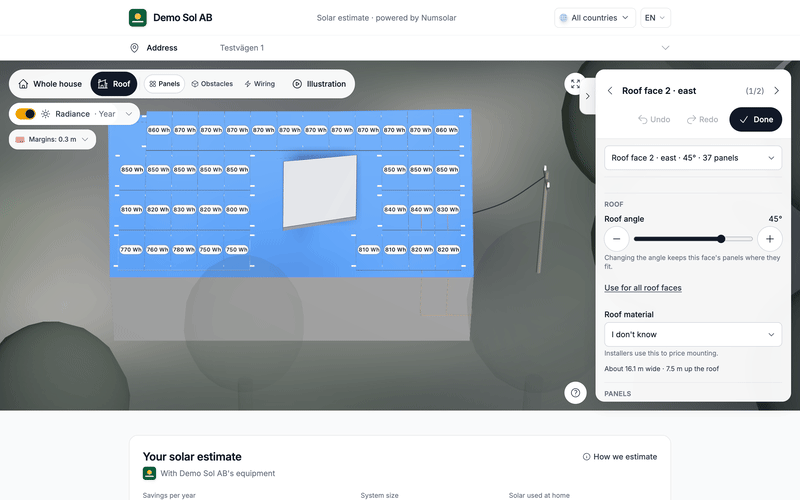This screenshot has width=800, height=500.
Task: Click the Roof face 2 · east heading
Action: (659, 91)
